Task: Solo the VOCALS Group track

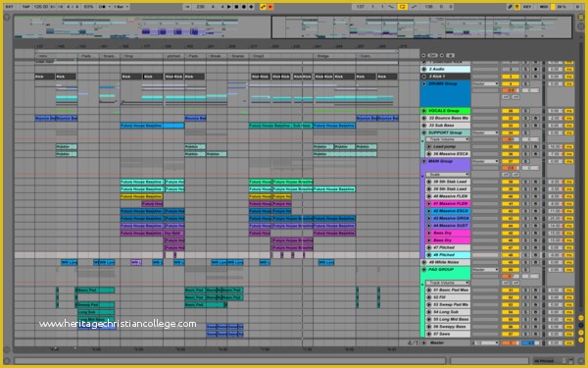Action: click(525, 111)
